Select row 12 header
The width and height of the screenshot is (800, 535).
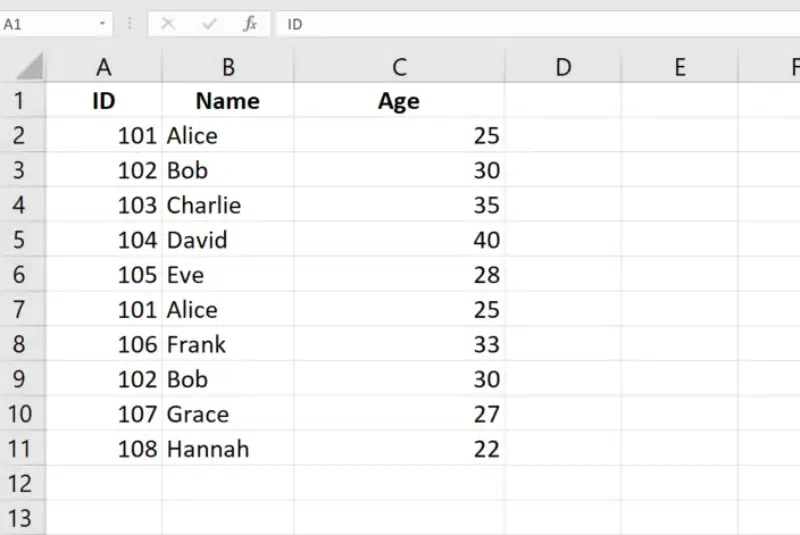tap(22, 484)
